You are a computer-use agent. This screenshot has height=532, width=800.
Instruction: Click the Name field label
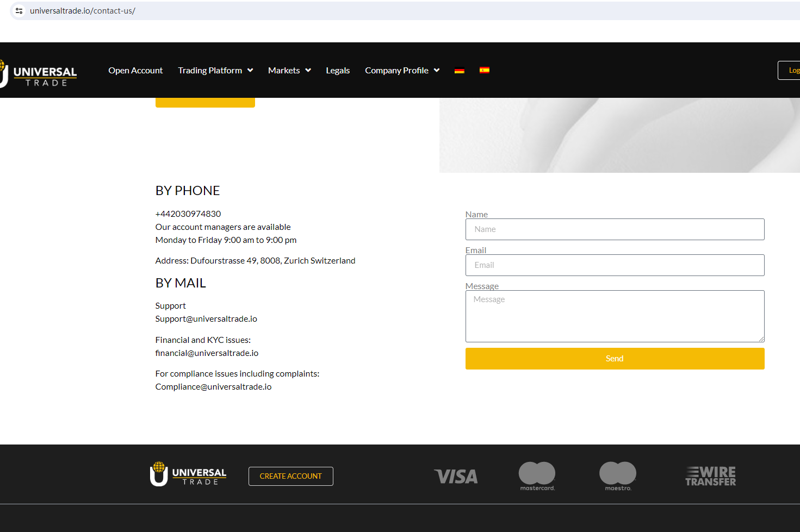coord(476,214)
